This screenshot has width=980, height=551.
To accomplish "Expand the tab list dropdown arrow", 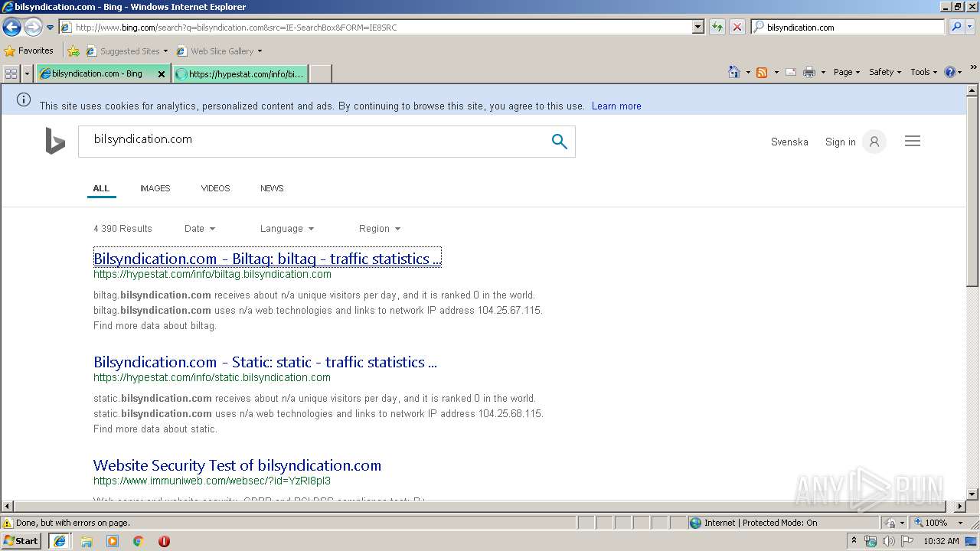I will [x=28, y=73].
